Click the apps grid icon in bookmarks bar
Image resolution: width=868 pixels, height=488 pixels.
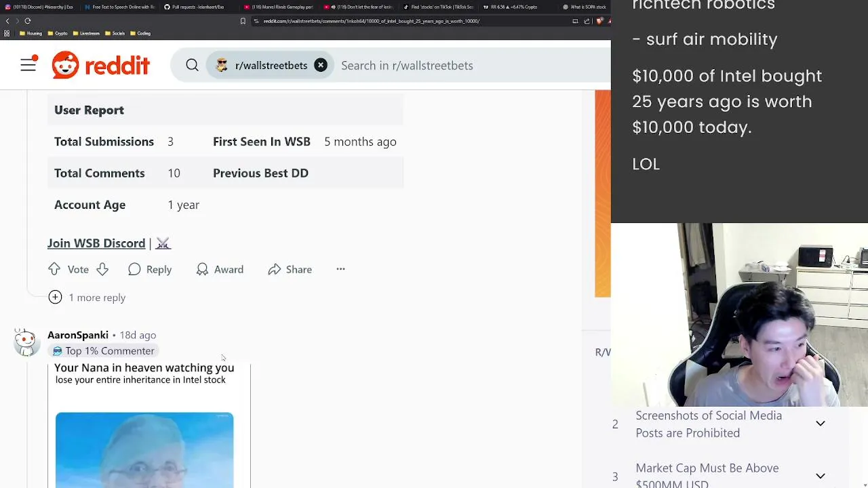click(7, 33)
